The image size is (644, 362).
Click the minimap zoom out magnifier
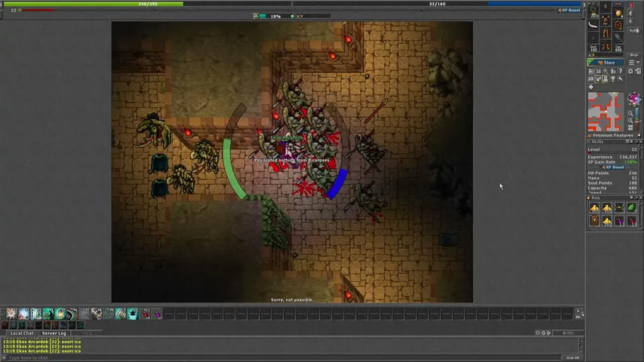click(630, 113)
